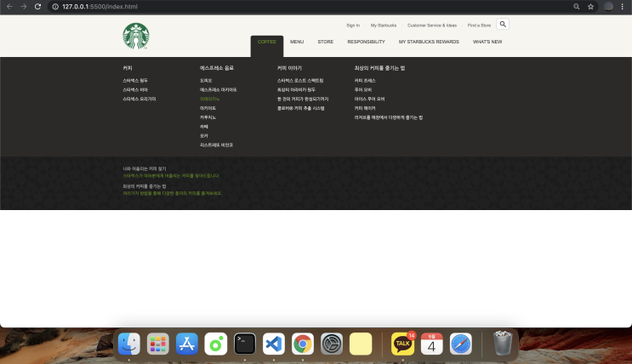Screen dimensions: 632x364
Task: Open the 커피 프레스 link
Action: 365,81
